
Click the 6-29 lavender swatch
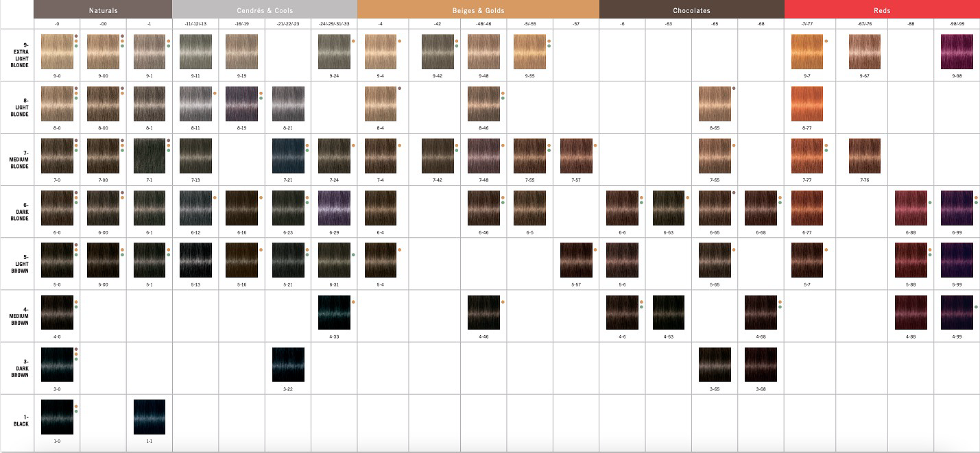334,208
